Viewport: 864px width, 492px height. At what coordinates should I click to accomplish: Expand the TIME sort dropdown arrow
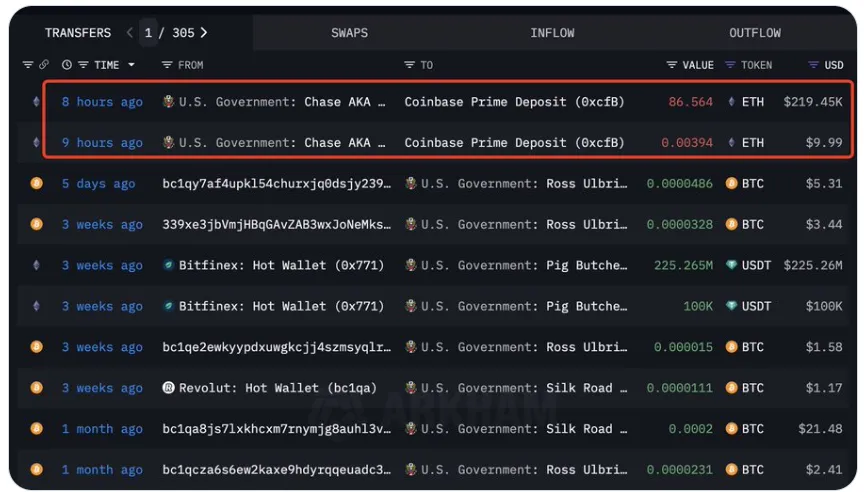(130, 65)
